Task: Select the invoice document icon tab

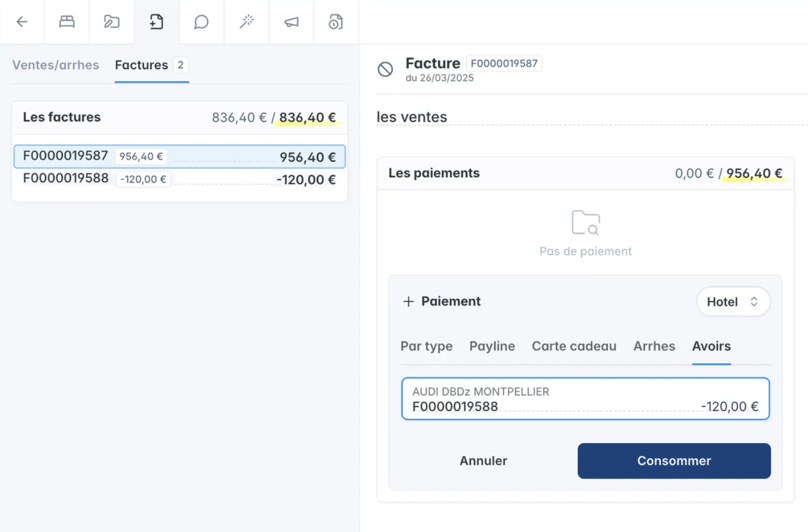Action: tap(157, 22)
